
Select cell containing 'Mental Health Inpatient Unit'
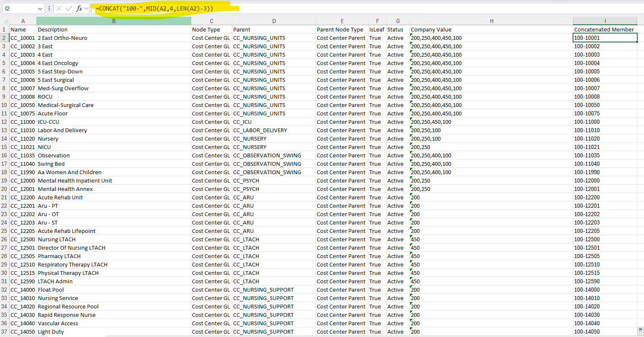point(113,180)
